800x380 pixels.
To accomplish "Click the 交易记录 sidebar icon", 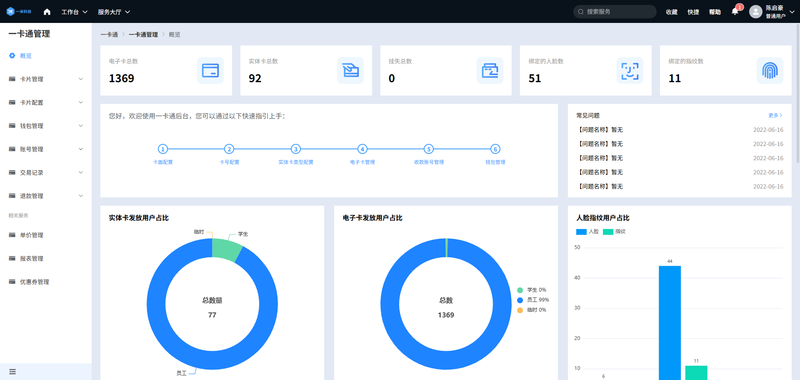I will point(12,172).
